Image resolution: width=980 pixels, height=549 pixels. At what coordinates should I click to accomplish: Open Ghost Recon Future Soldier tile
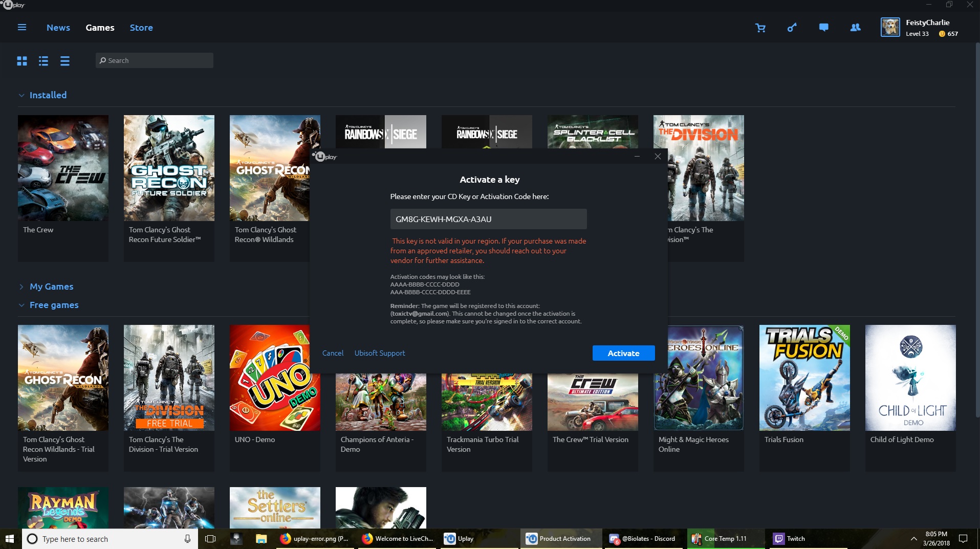[169, 188]
